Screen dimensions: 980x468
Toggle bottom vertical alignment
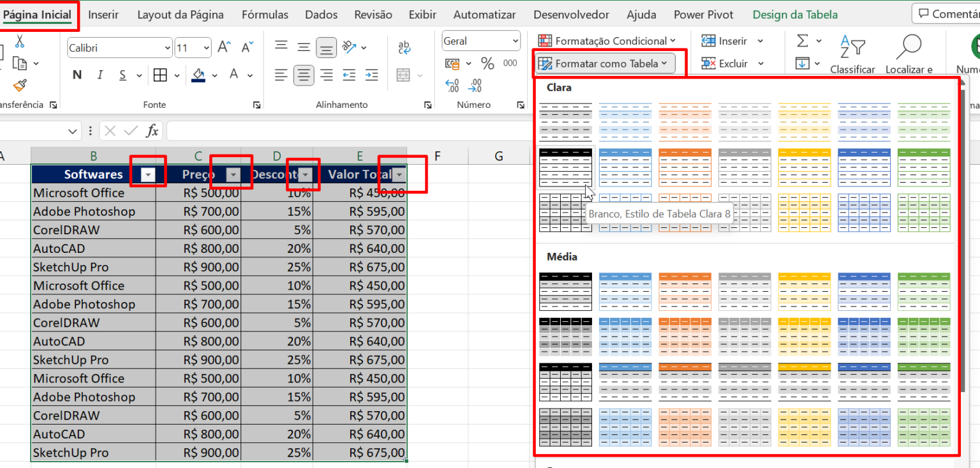click(327, 47)
